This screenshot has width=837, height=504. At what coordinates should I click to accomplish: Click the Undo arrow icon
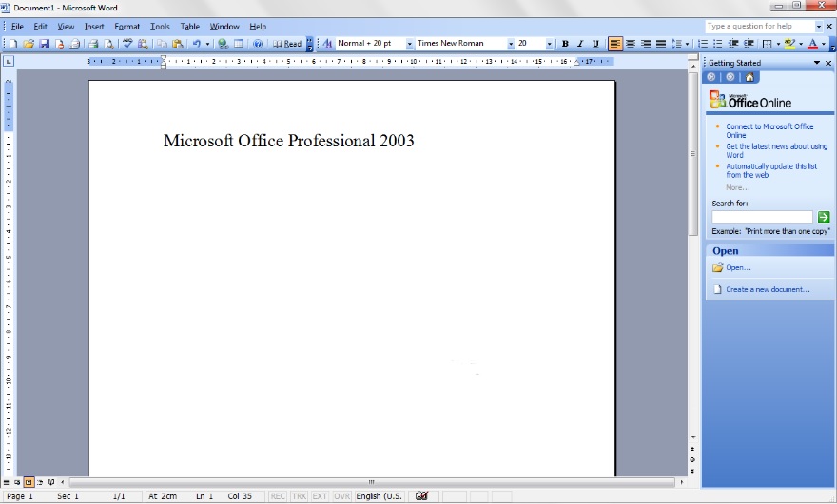click(x=195, y=44)
